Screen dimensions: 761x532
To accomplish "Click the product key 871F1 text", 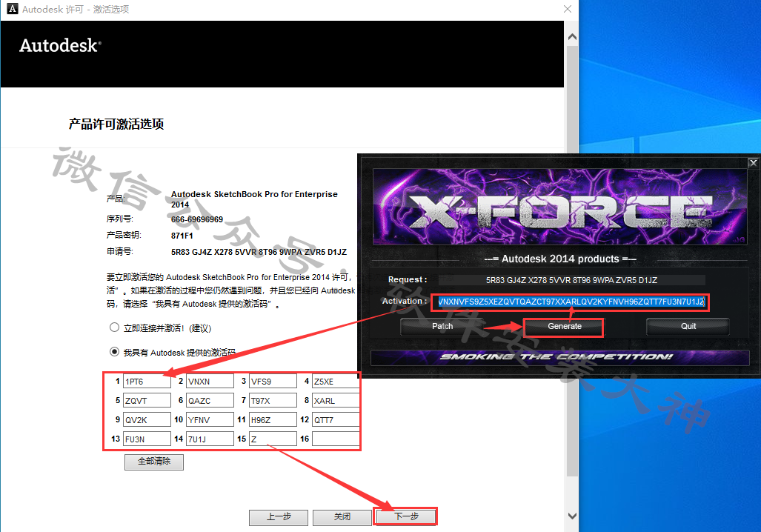I will pyautogui.click(x=182, y=236).
